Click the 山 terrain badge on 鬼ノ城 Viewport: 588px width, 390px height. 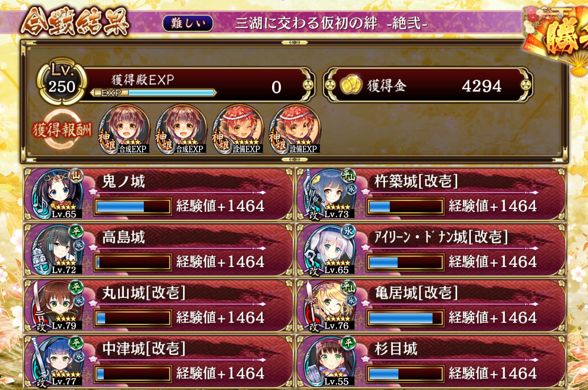coord(76,176)
